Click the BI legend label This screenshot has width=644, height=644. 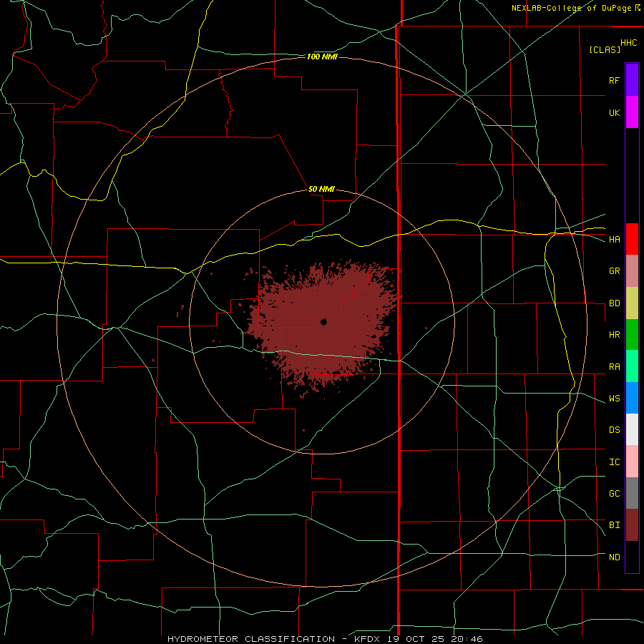click(614, 525)
